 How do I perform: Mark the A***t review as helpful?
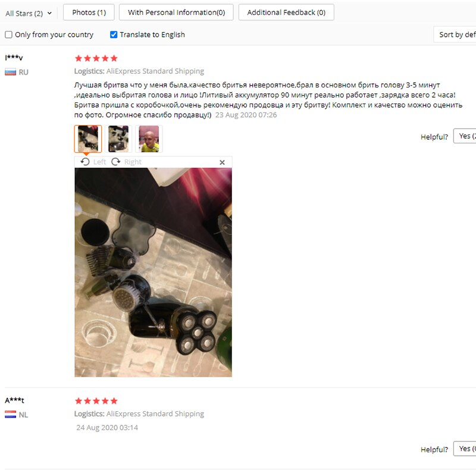465,449
